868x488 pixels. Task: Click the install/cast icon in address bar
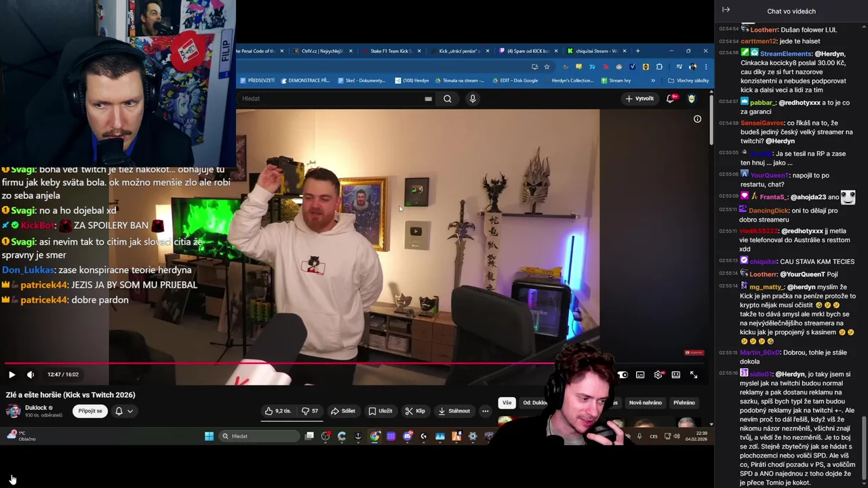coord(534,67)
